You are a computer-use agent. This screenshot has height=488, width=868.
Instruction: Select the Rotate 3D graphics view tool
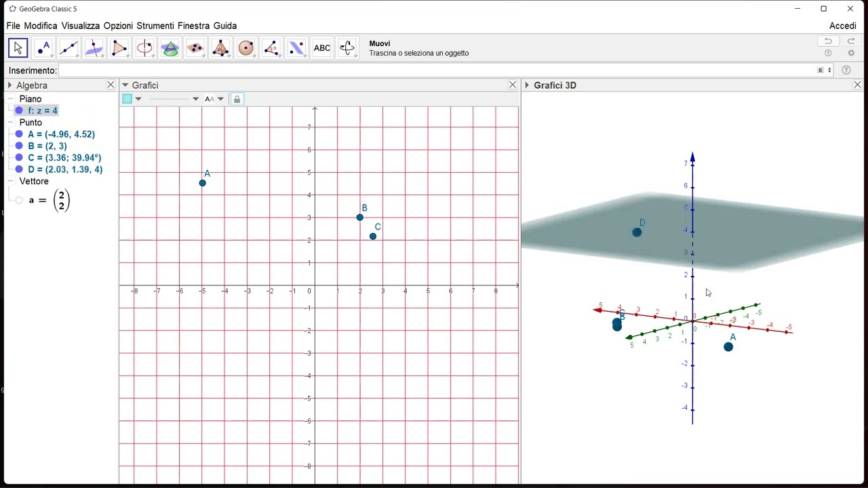pyautogui.click(x=347, y=48)
